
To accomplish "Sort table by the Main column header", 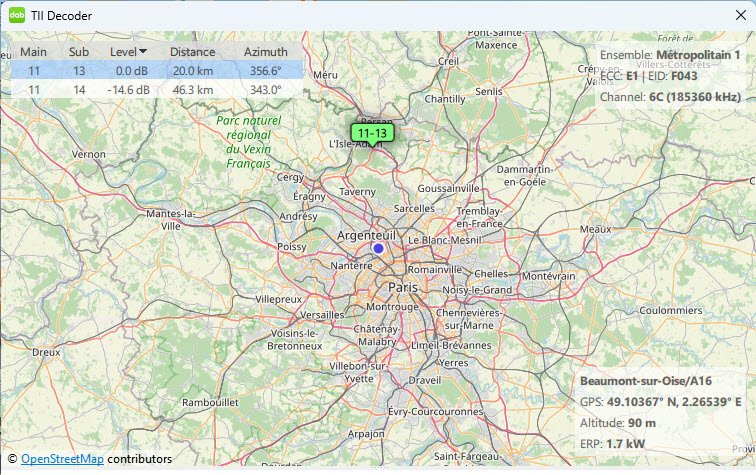I will tap(33, 52).
